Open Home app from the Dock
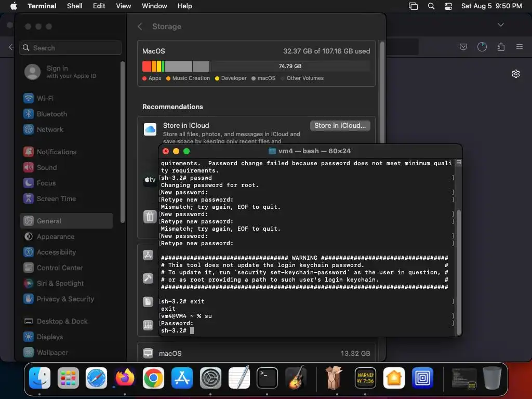The height and width of the screenshot is (399, 532). tap(394, 378)
